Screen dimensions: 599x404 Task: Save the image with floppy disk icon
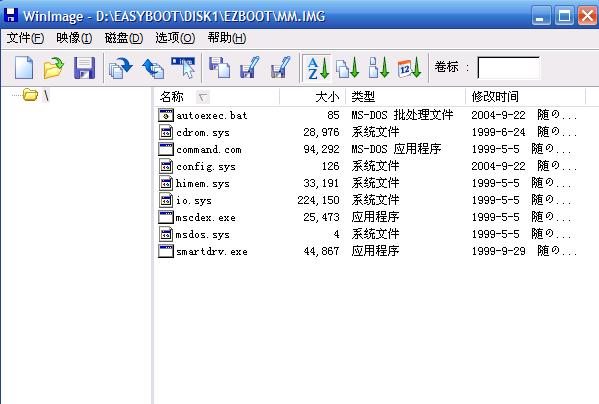point(84,68)
